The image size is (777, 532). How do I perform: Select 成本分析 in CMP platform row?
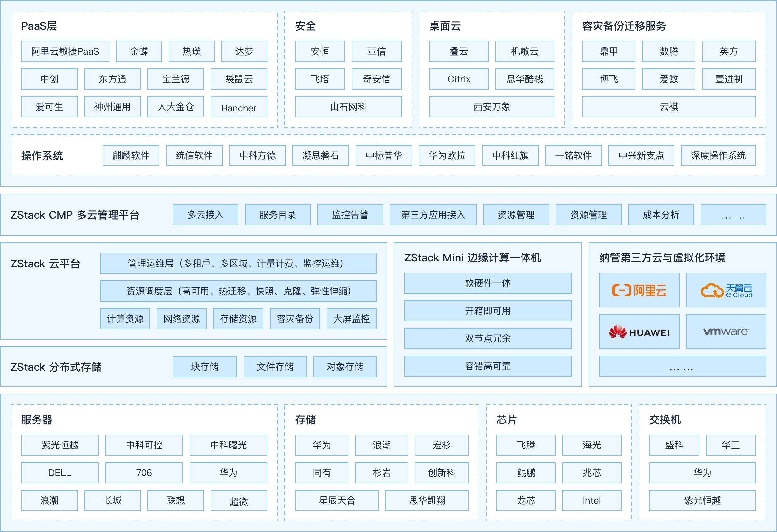click(661, 215)
